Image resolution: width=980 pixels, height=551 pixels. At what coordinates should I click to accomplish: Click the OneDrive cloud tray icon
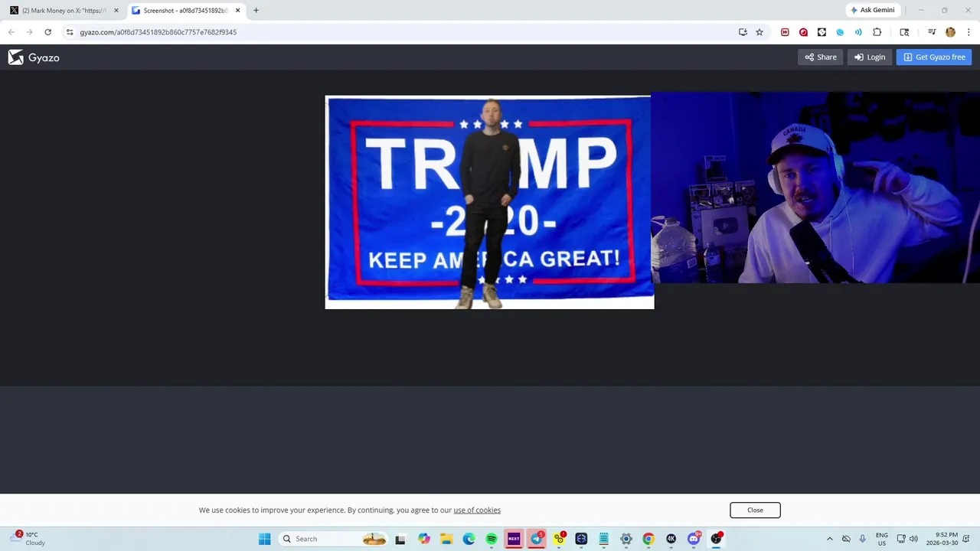pyautogui.click(x=846, y=539)
